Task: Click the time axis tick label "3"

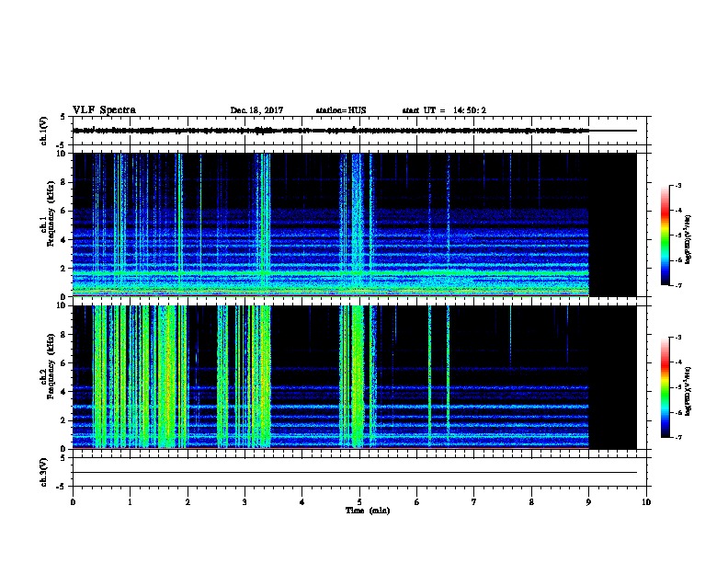Action: point(245,502)
